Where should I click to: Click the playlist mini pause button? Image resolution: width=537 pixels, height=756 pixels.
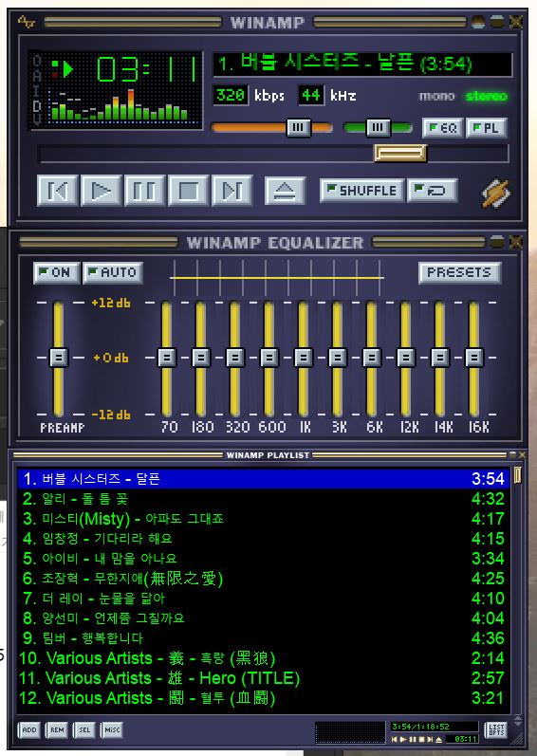click(x=413, y=740)
